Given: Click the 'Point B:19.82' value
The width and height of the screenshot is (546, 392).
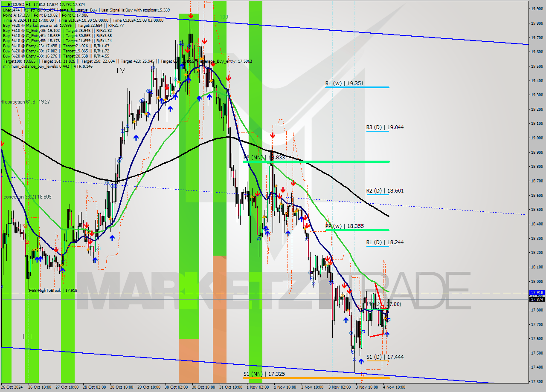Looking at the screenshot, I should tap(46, 15).
